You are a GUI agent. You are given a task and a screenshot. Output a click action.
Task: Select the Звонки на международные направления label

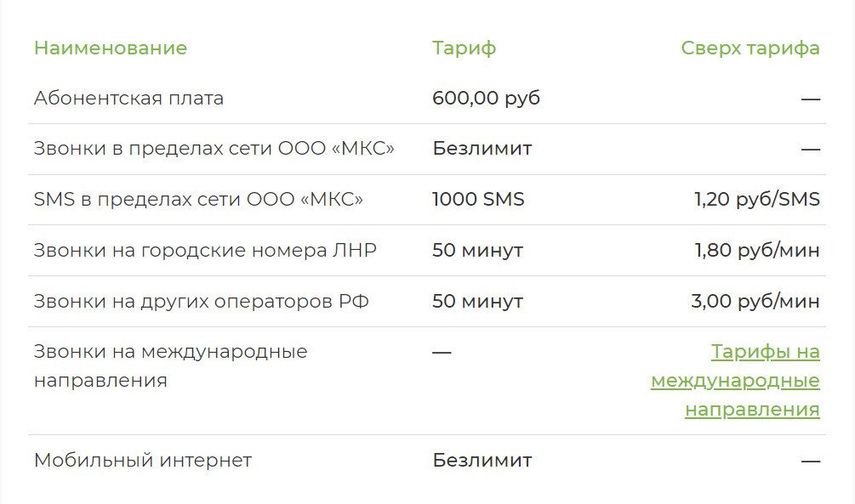(x=170, y=365)
